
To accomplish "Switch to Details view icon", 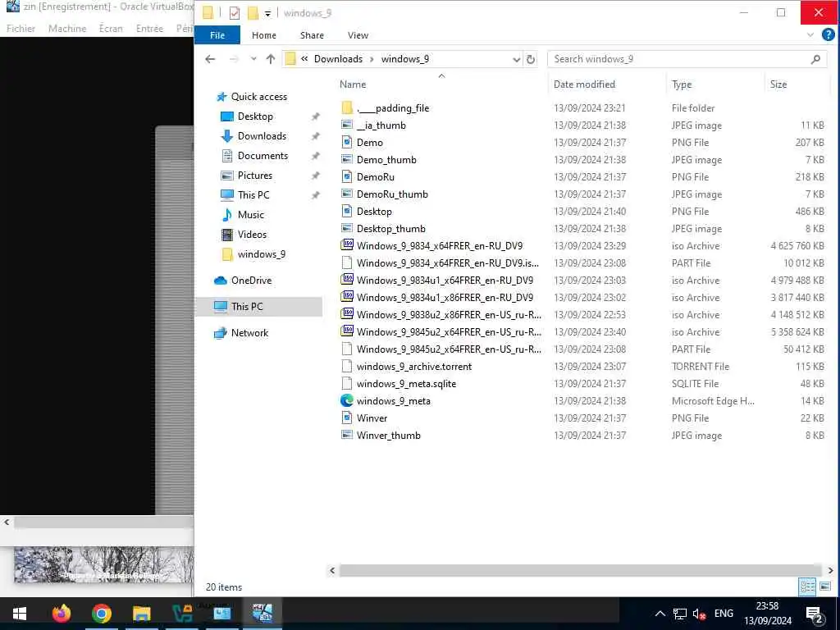I will pos(807,587).
